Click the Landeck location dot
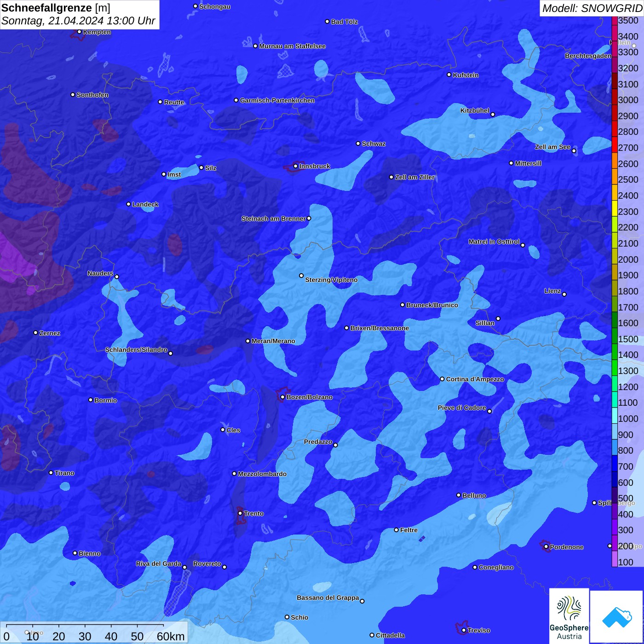644x644 pixels. [128, 204]
